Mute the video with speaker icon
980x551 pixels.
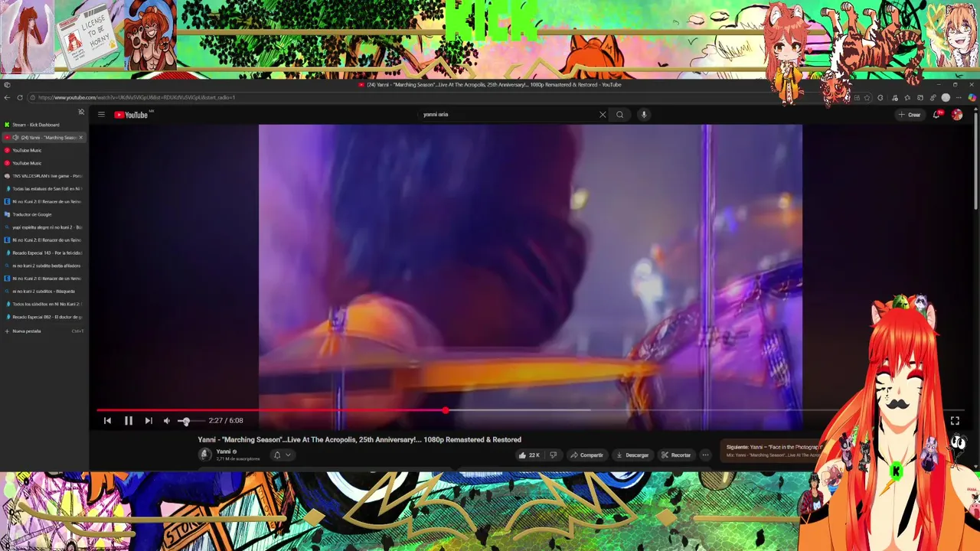click(x=167, y=421)
